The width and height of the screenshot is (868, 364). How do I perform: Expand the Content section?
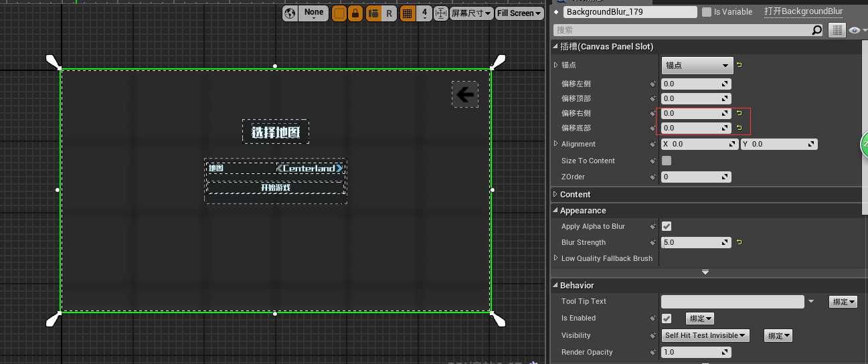[x=555, y=194]
